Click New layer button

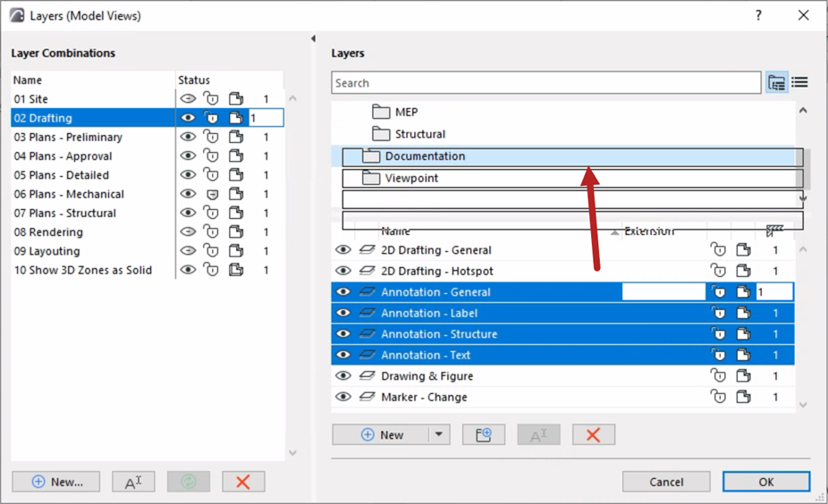tap(381, 435)
